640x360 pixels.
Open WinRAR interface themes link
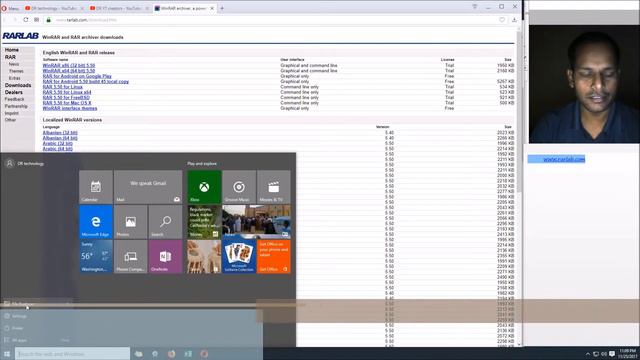click(70, 108)
